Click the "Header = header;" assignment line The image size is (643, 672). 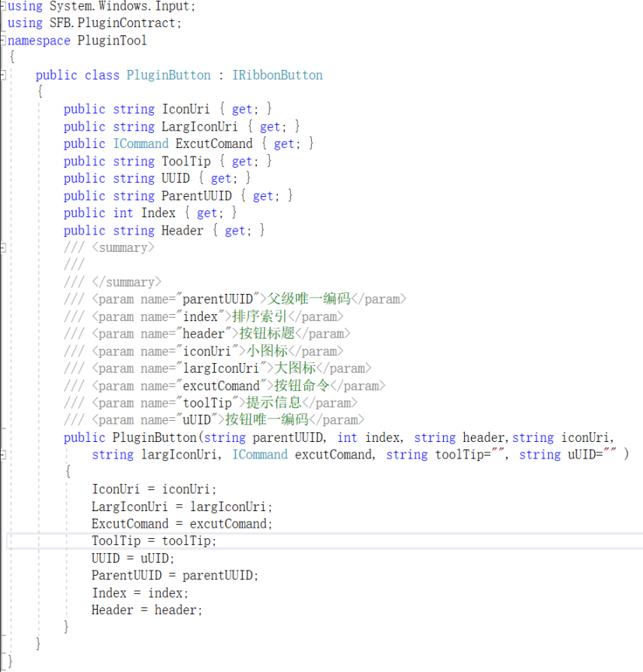[147, 610]
